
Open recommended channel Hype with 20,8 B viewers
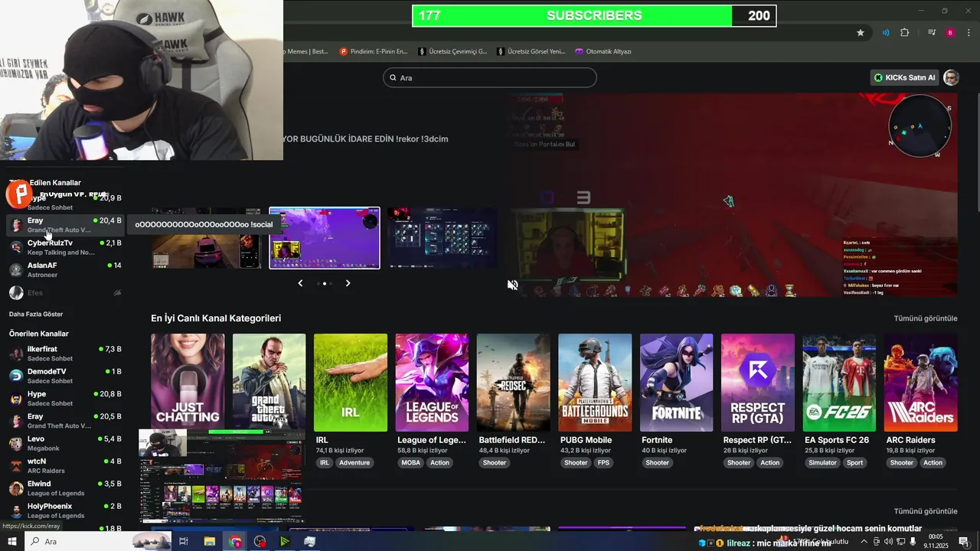click(x=65, y=398)
